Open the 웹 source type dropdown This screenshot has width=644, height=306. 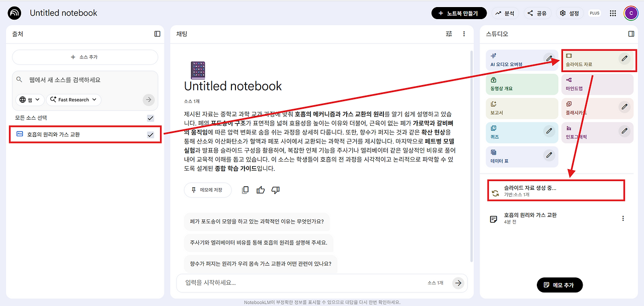[30, 100]
